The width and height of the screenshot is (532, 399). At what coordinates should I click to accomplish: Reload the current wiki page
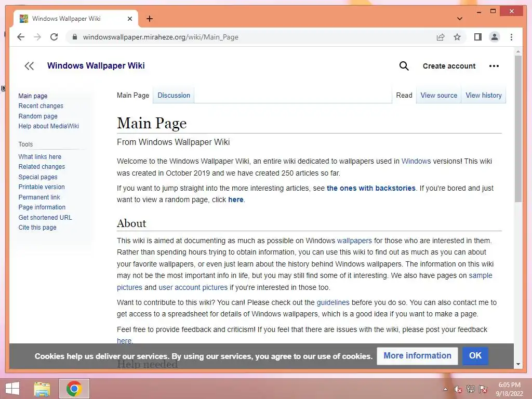[x=54, y=37]
